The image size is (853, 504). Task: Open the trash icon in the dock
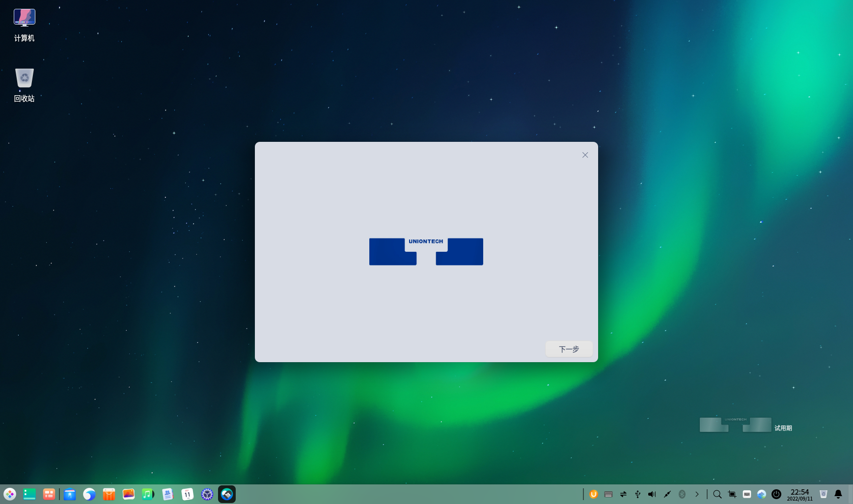(x=824, y=494)
